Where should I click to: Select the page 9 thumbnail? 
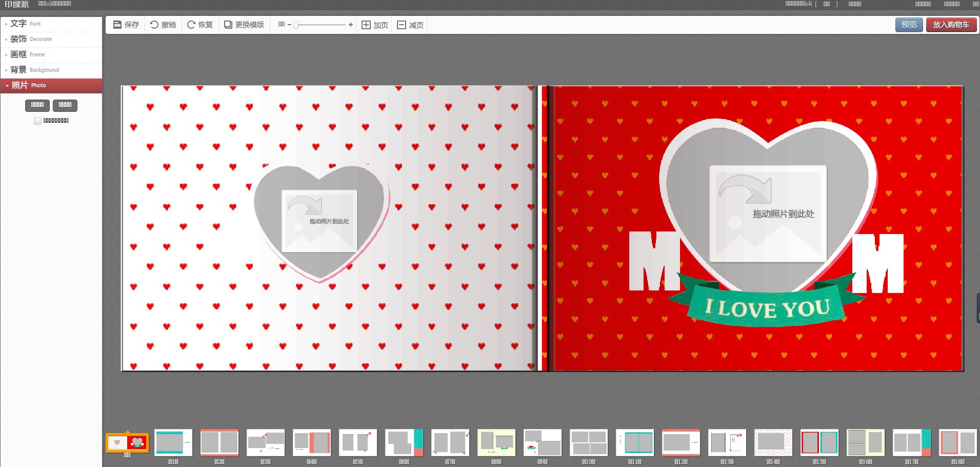click(543, 442)
